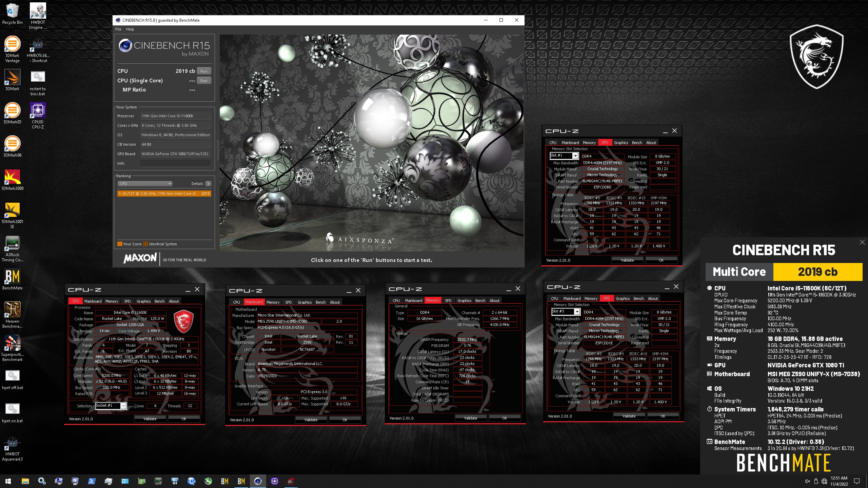Click the Cinema 4D Cinebench taskbar icon

(x=258, y=481)
